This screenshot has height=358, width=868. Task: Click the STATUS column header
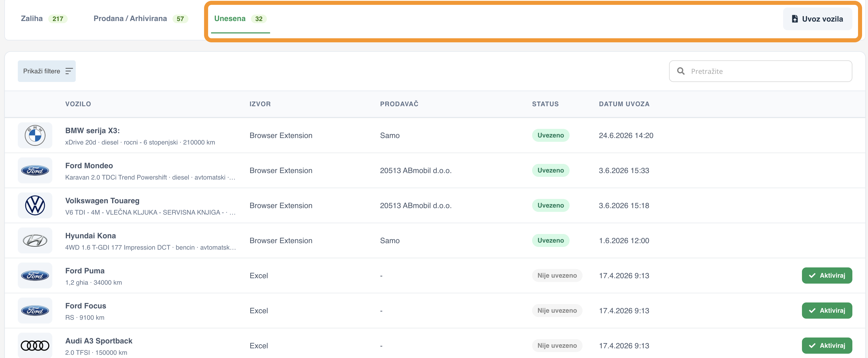[x=545, y=104]
